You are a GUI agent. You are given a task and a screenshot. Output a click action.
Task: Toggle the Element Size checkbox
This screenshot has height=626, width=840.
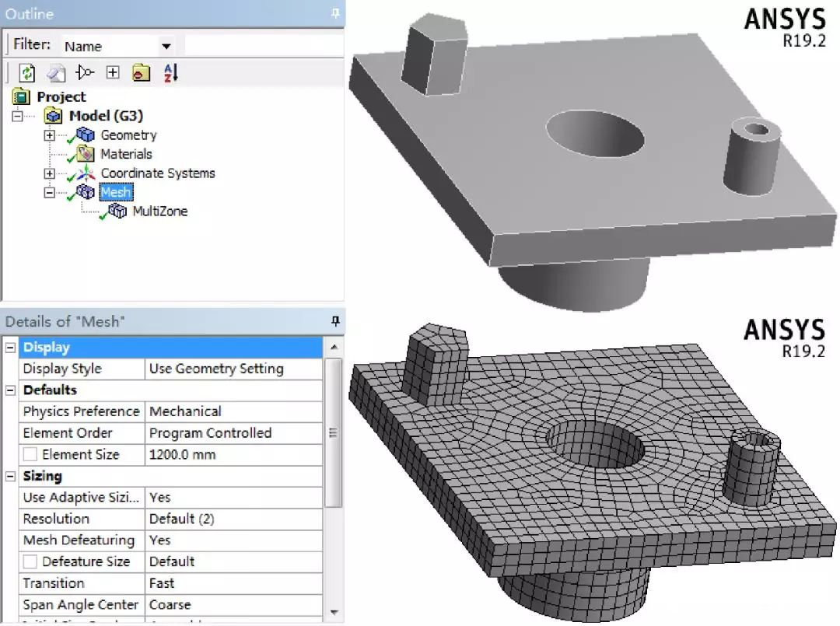click(x=29, y=454)
